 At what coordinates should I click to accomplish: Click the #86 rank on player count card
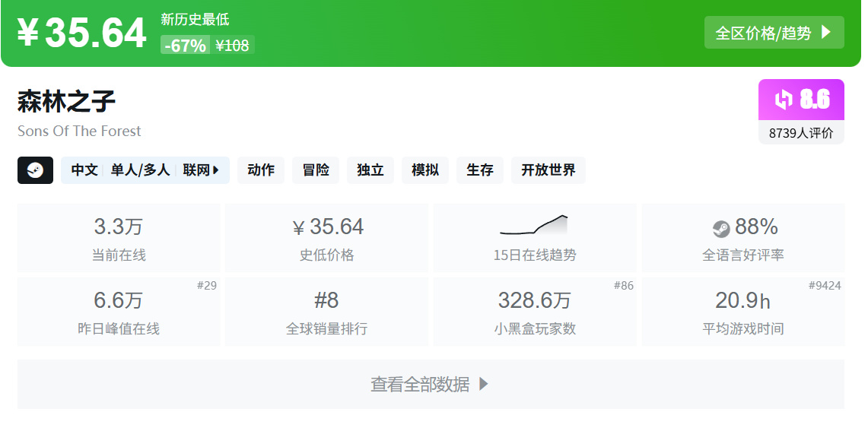[x=623, y=286]
